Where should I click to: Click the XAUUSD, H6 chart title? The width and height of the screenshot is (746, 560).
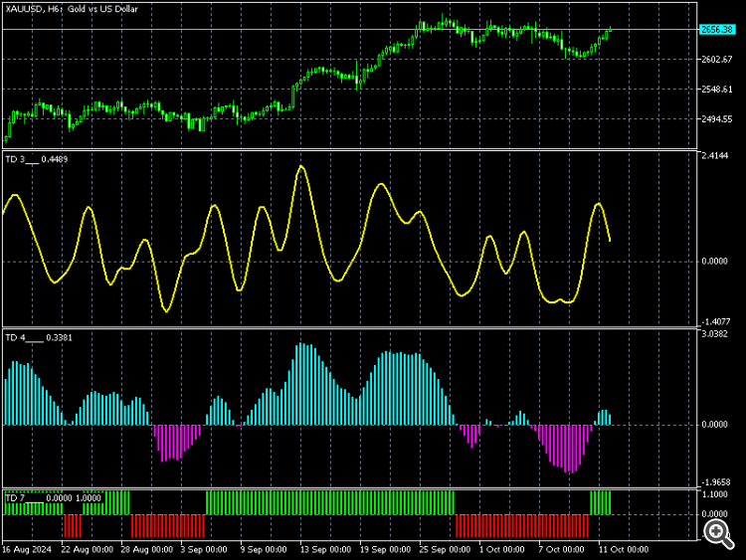[x=72, y=9]
